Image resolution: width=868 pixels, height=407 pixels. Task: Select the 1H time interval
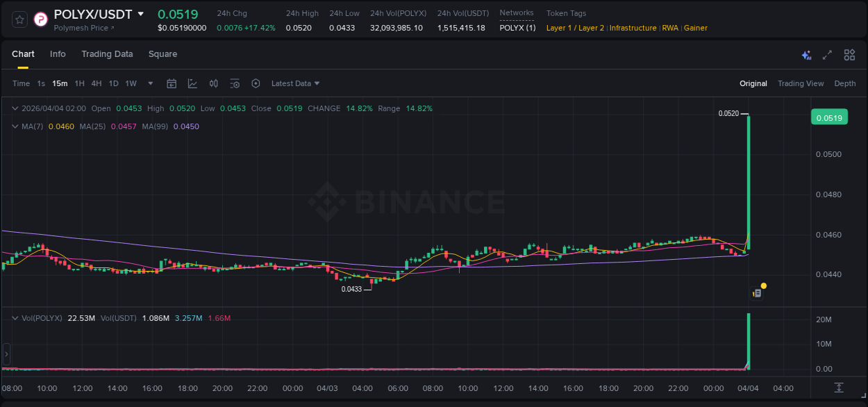[79, 83]
